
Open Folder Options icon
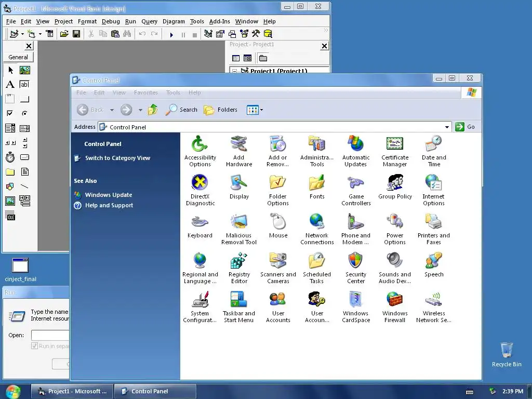[x=278, y=190]
